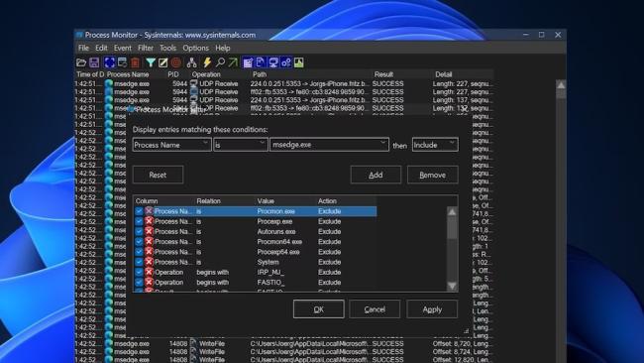Open the Tools menu
The height and width of the screenshot is (363, 644).
pos(168,48)
